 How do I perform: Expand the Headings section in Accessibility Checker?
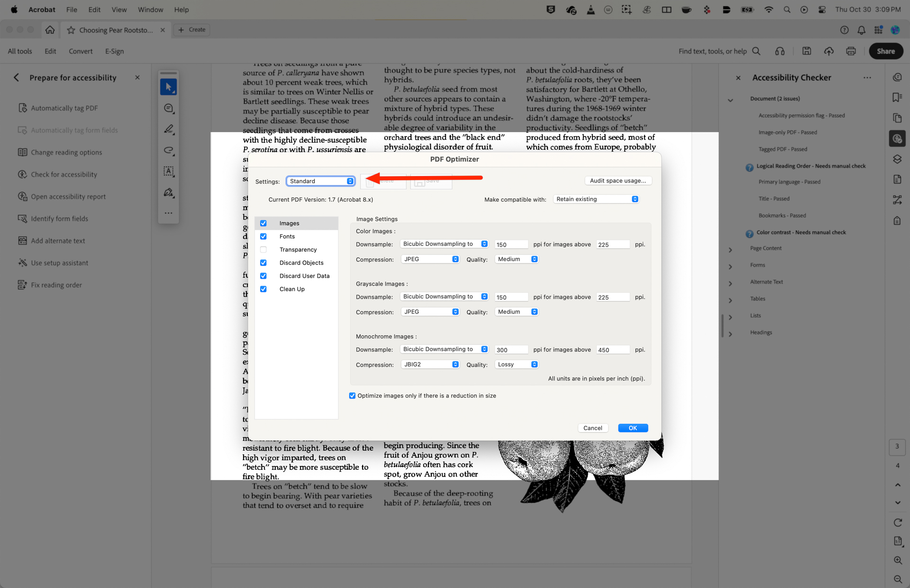point(731,333)
